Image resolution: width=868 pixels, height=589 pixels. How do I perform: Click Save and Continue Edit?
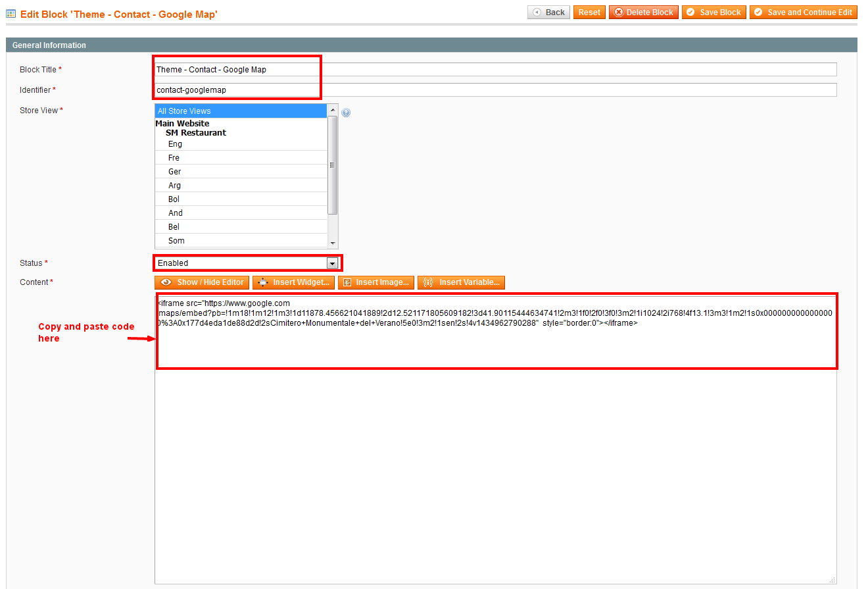[x=804, y=13]
